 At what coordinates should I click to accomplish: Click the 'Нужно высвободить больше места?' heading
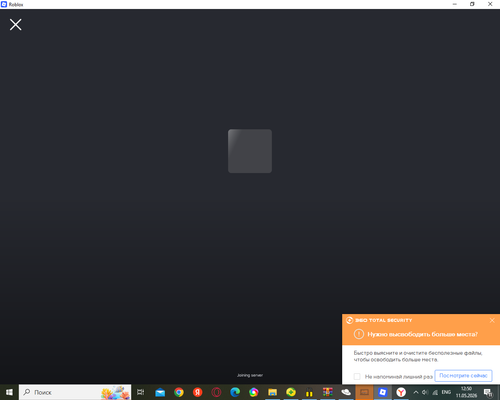pos(422,334)
